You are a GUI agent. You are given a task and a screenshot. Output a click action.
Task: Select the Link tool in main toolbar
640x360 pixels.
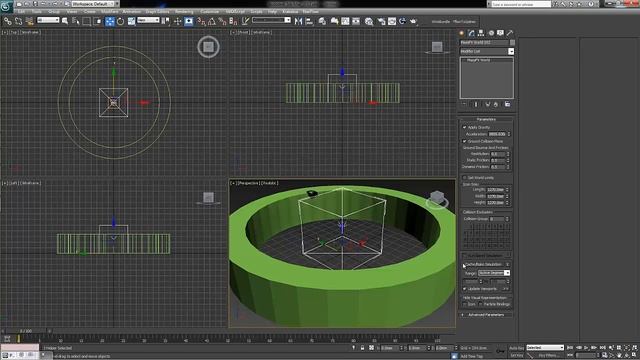point(8,21)
